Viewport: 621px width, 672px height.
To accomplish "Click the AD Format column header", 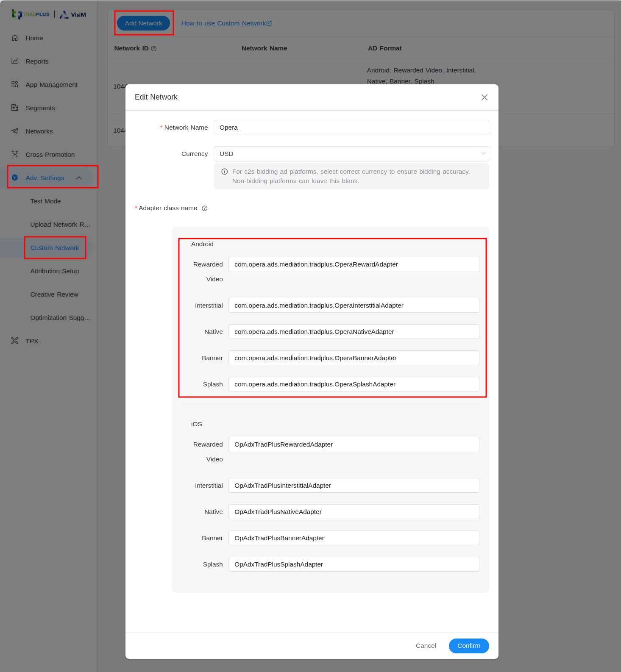I will click(x=385, y=48).
